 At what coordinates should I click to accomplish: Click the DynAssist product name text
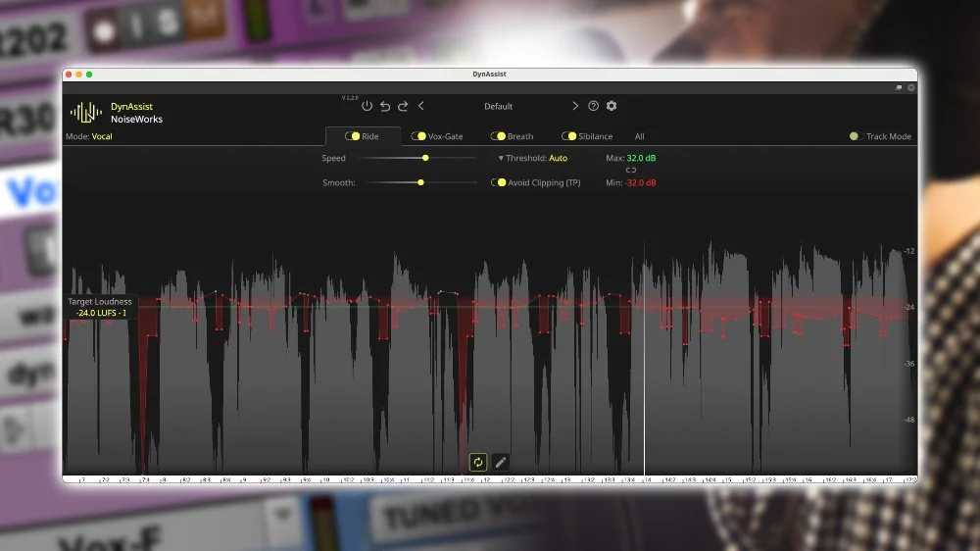pos(131,107)
